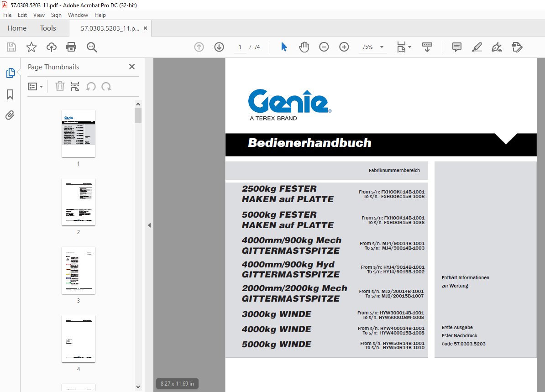Click 4000kg WINDE text
Screen dimensions: 545x392
click(x=276, y=329)
